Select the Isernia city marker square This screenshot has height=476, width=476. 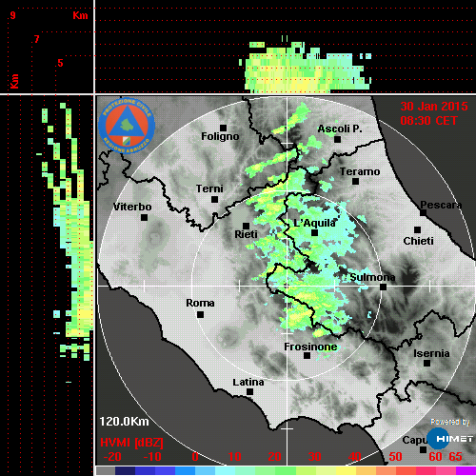point(427,363)
